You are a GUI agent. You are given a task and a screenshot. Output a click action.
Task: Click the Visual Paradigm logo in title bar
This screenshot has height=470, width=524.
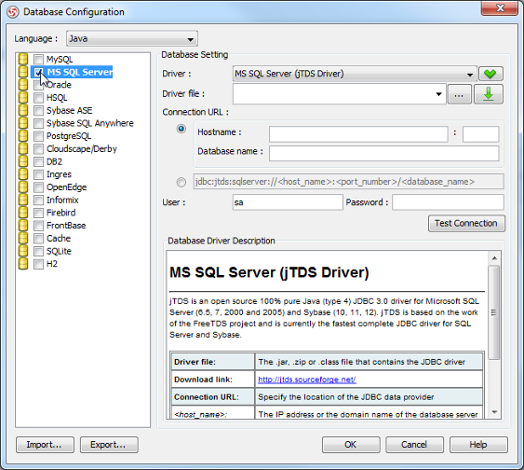(x=13, y=12)
